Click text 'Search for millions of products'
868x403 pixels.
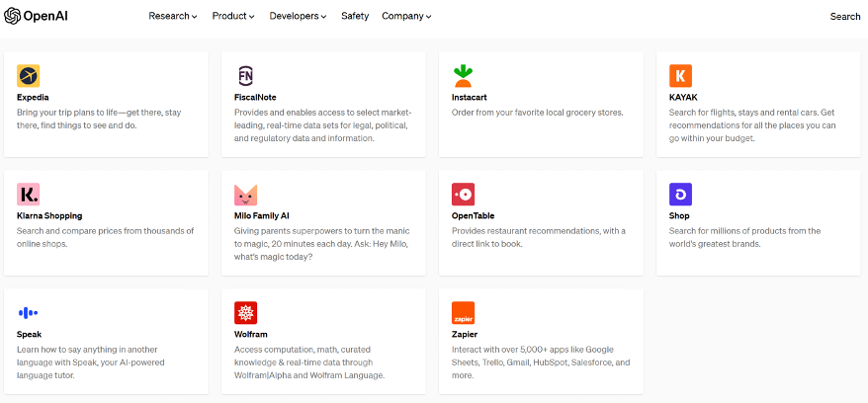point(726,230)
